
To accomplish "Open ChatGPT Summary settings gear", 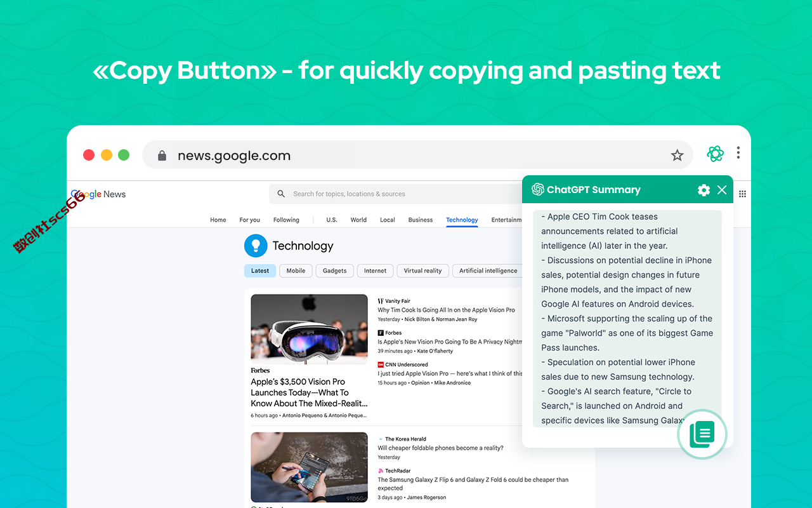I will pos(704,190).
